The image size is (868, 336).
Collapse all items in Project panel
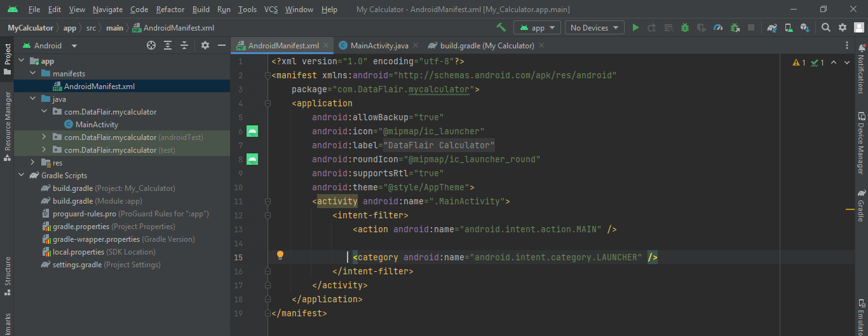[184, 45]
